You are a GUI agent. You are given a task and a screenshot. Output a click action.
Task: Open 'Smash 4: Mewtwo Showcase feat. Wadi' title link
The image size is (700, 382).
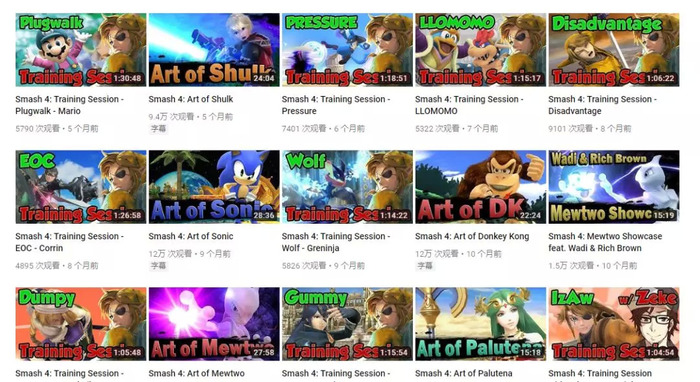pyautogui.click(x=605, y=242)
